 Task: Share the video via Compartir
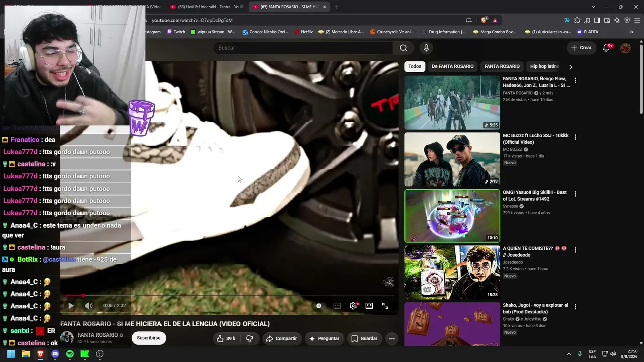point(282,339)
